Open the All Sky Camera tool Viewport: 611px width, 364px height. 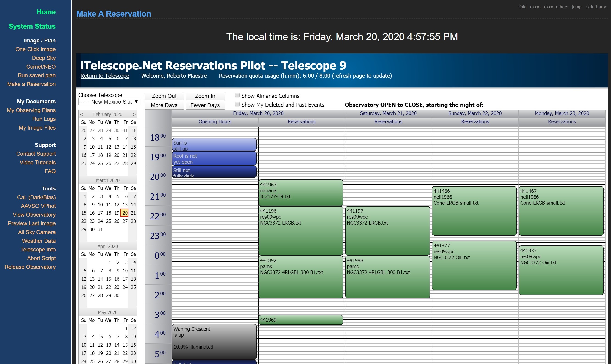coord(37,232)
